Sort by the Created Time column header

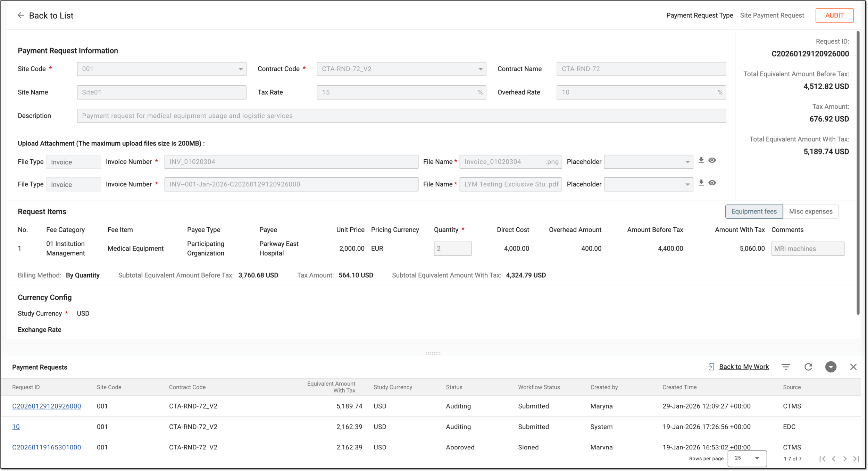pyautogui.click(x=679, y=387)
